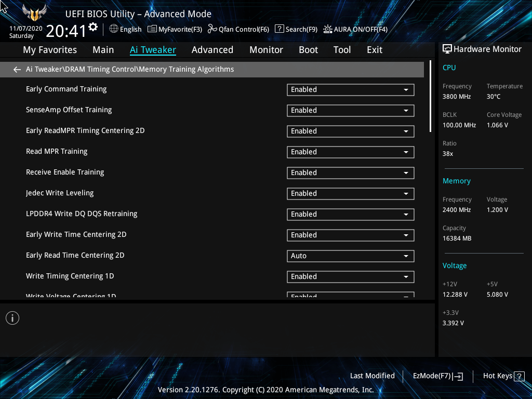Image resolution: width=532 pixels, height=399 pixels.
Task: Select LPDDR4 Write DQ DQS Retraining label
Action: tap(82, 214)
